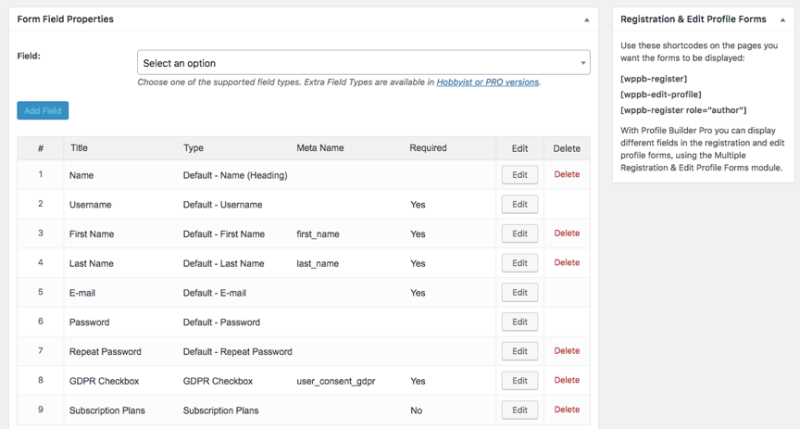Edit the Subscription Plans field

tap(519, 410)
